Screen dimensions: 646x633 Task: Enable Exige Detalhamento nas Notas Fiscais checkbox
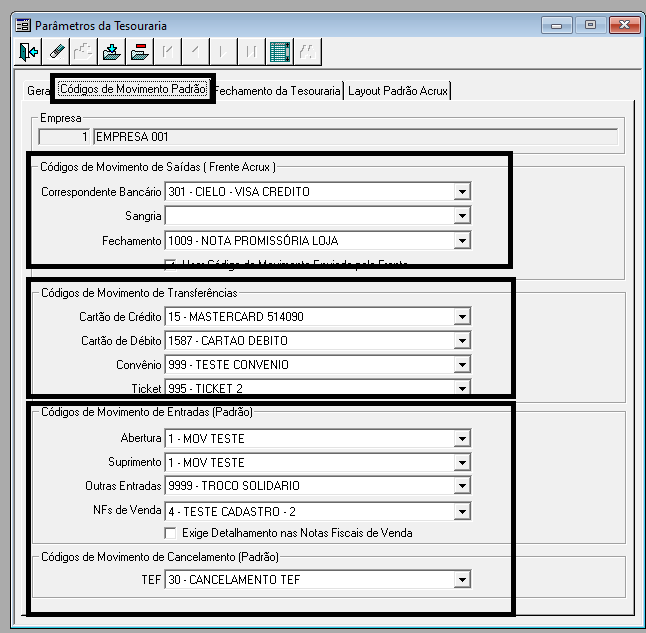[170, 533]
